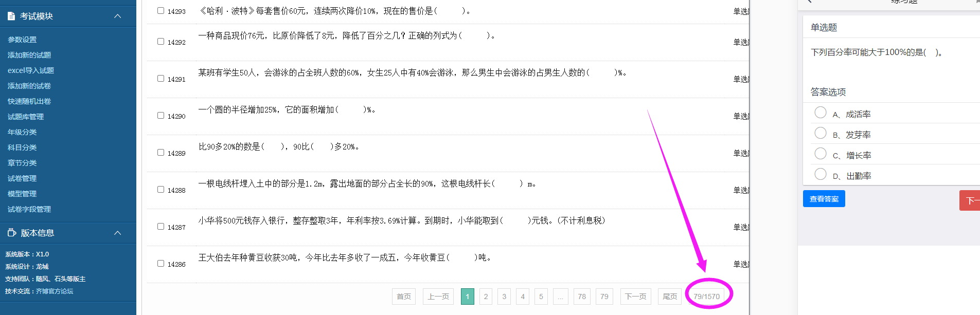Collapse the 考试模块 section chevron
This screenshot has height=315, width=980.
pos(117,16)
